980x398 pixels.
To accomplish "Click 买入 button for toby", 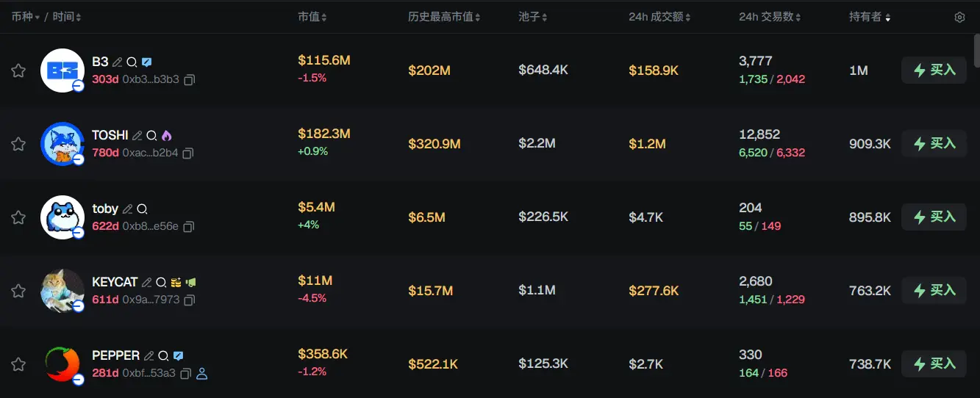I will 934,217.
